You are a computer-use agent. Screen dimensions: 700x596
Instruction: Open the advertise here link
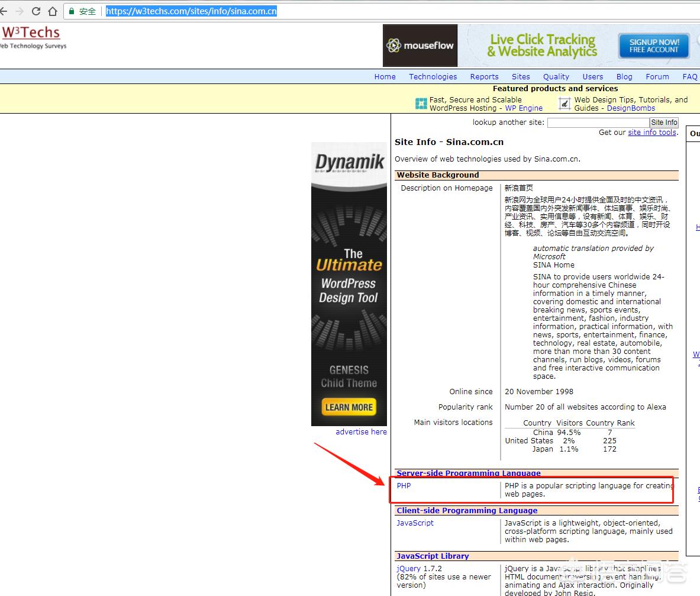pos(361,432)
